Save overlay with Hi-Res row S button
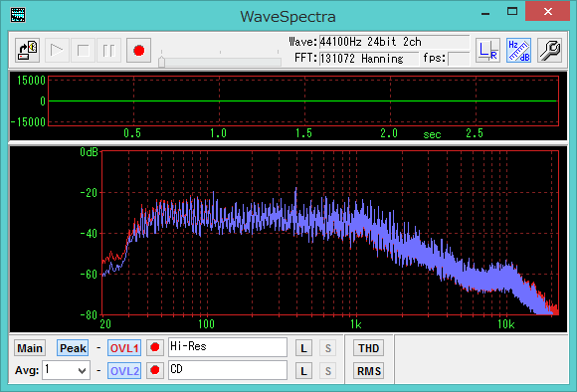Screen dimensions: 577x392 [328, 348]
